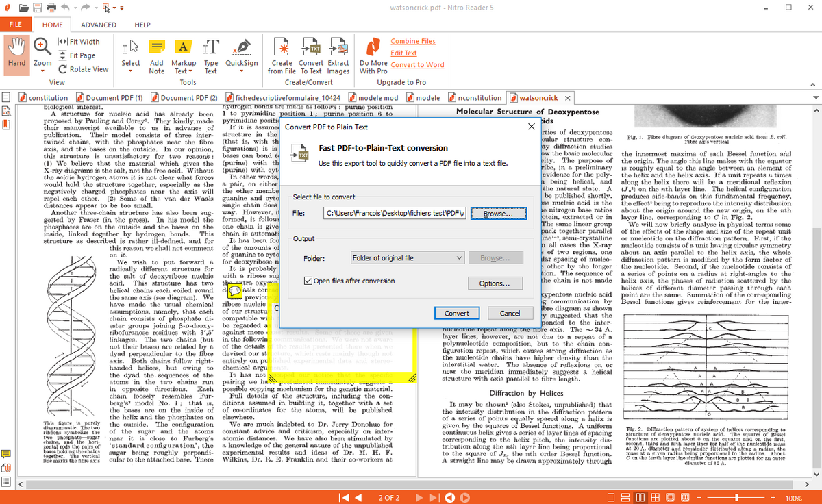Open the output Folder dropdown
Viewport: 822px width, 504px height.
coord(408,257)
